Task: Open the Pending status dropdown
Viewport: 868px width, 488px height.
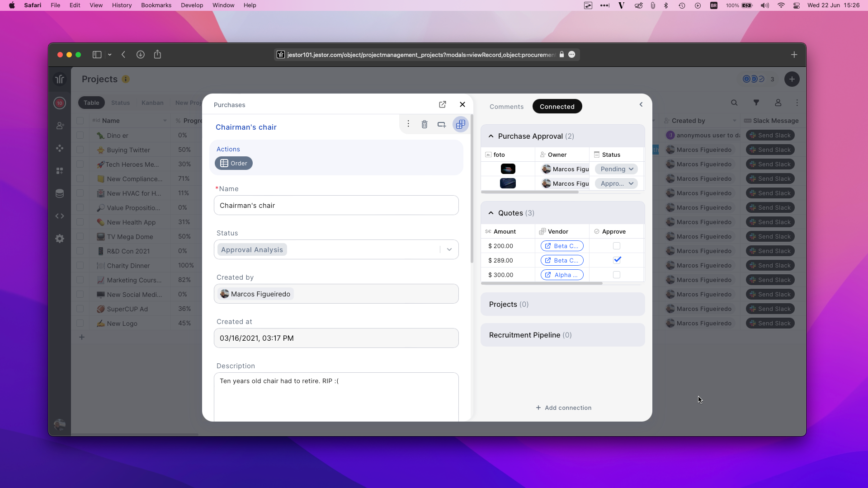Action: [x=617, y=169]
